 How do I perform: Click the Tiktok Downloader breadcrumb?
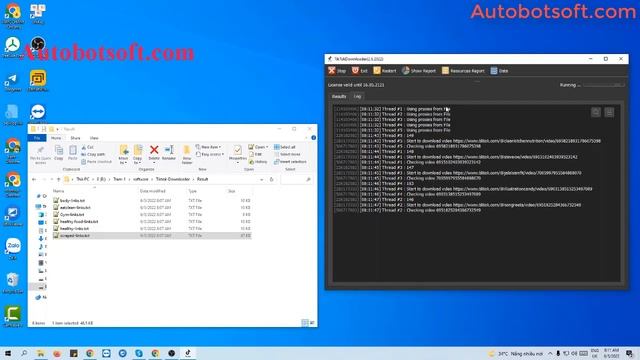173,179
